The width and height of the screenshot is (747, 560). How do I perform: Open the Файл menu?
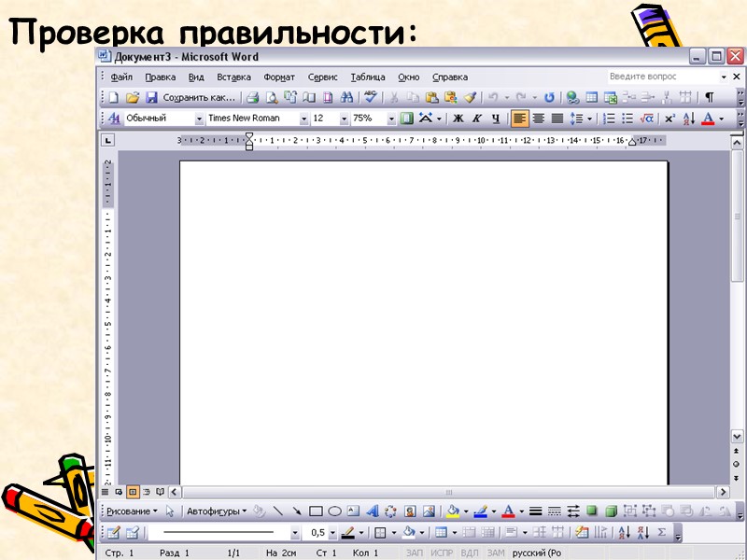coord(121,77)
